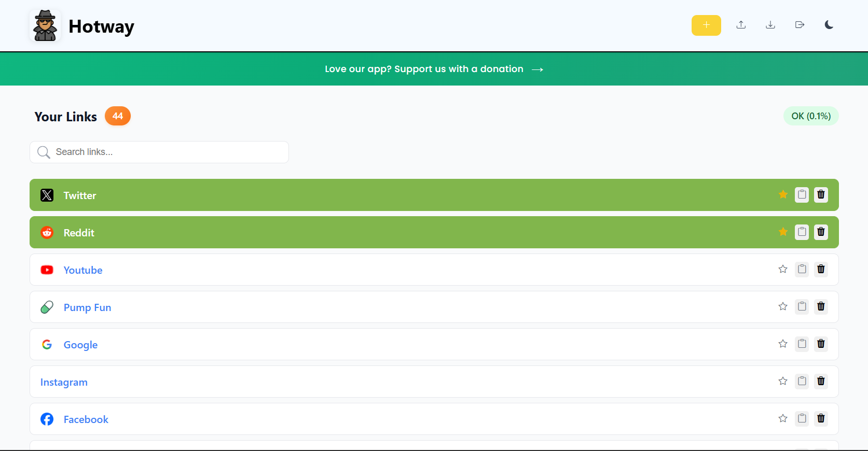The width and height of the screenshot is (868, 451).
Task: Delete the Facebook link
Action: (821, 418)
